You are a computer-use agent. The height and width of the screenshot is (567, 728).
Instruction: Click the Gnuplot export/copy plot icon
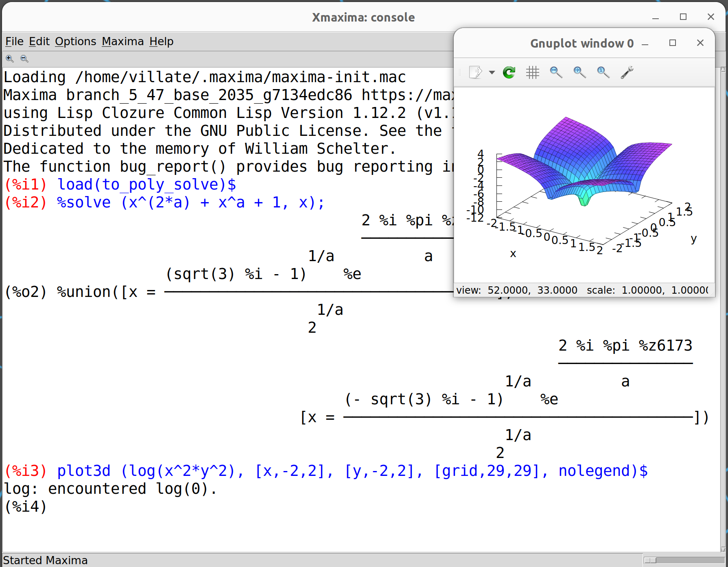pos(475,72)
